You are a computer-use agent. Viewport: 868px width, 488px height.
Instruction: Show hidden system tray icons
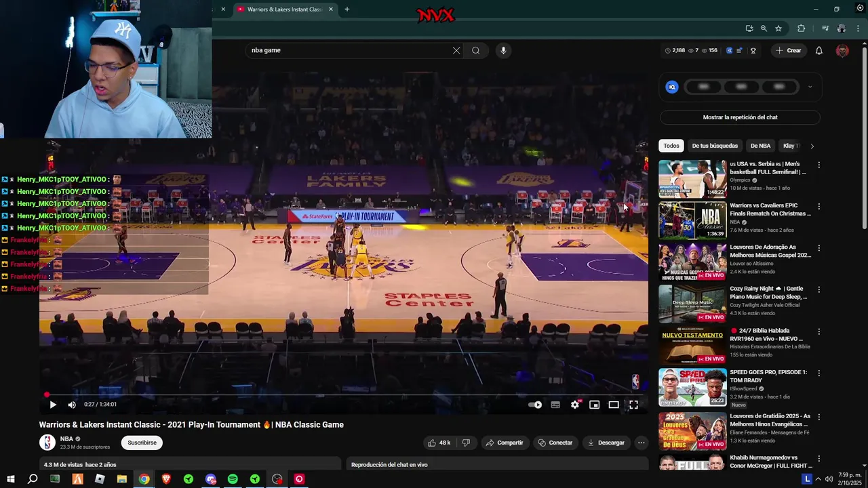[x=818, y=479]
